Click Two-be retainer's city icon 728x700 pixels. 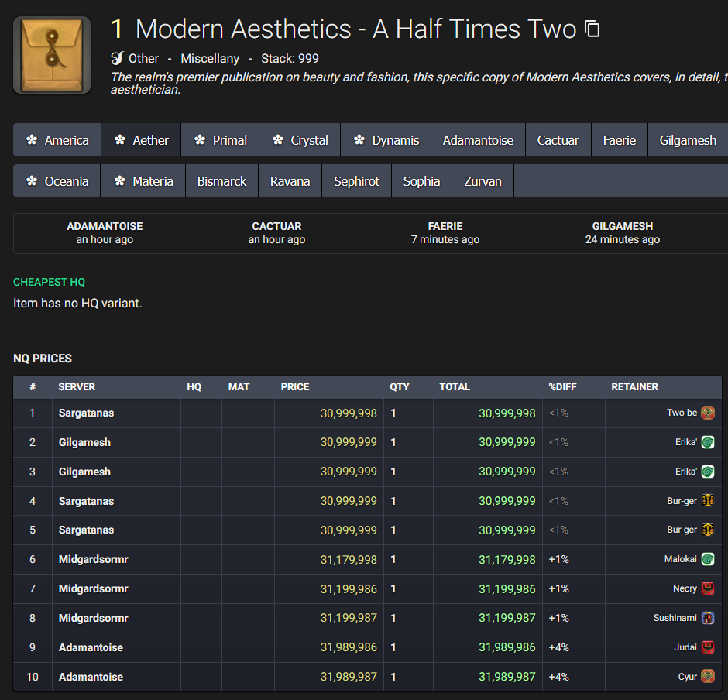pos(708,413)
